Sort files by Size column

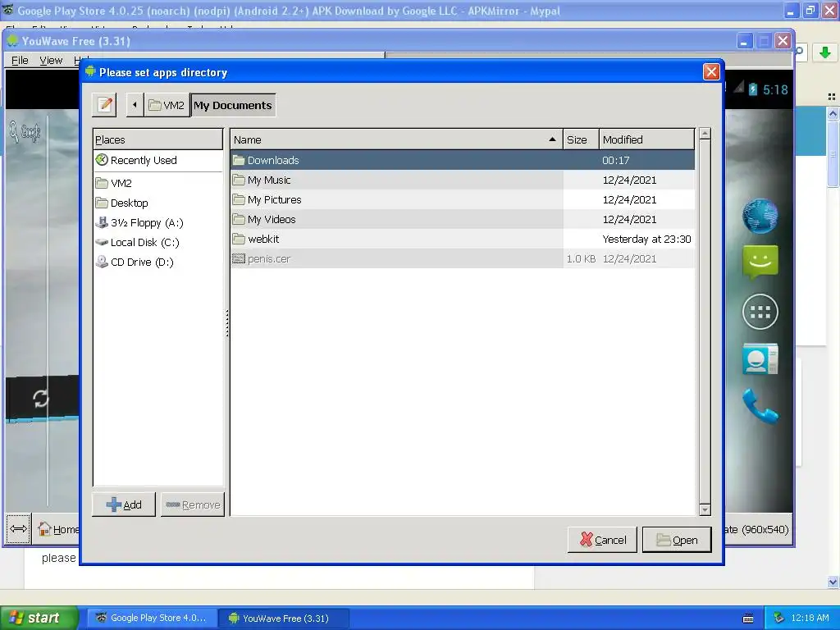581,139
